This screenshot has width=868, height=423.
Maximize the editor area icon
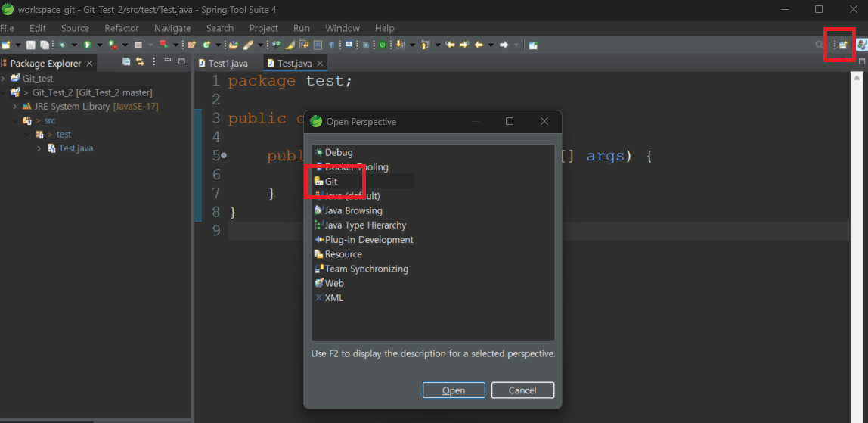pyautogui.click(x=862, y=61)
